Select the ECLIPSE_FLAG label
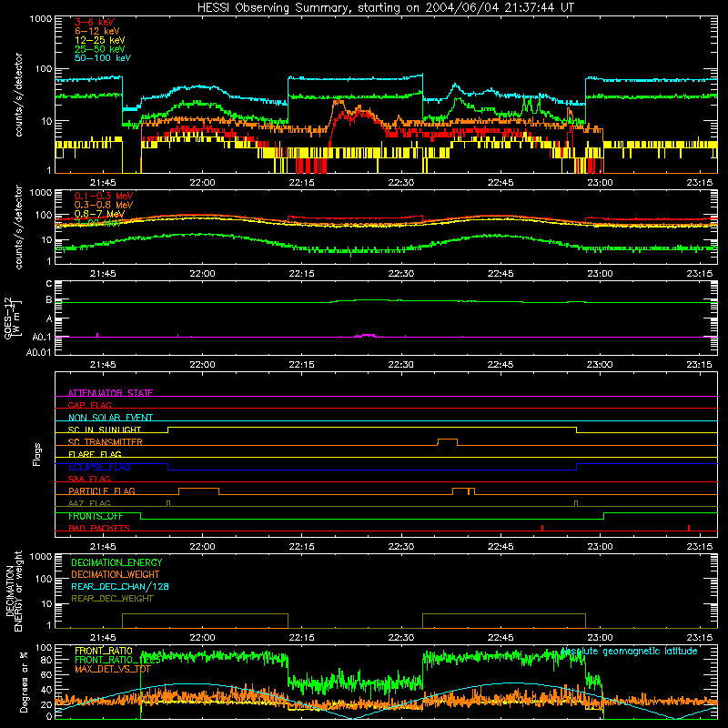Image resolution: width=728 pixels, height=728 pixels. click(99, 467)
